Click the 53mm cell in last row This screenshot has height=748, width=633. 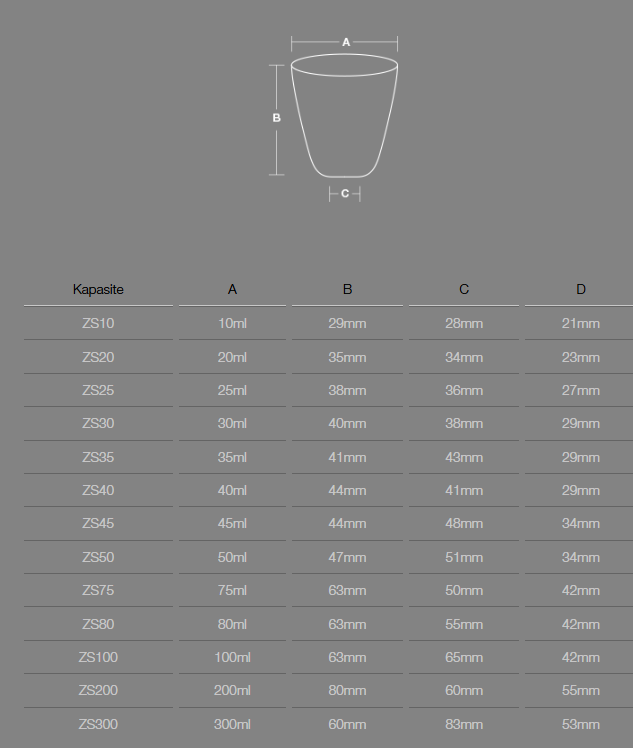tap(581, 724)
